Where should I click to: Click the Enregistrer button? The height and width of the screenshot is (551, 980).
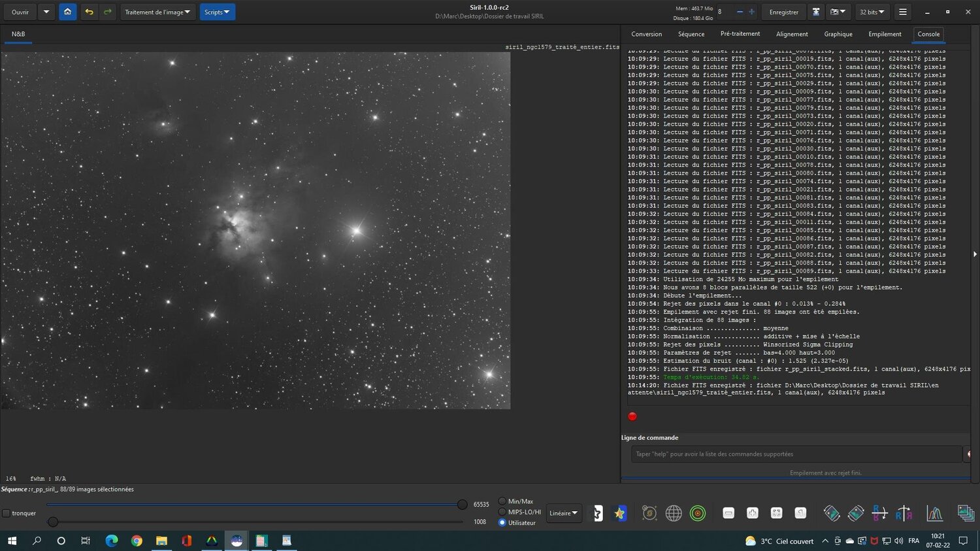pos(783,12)
